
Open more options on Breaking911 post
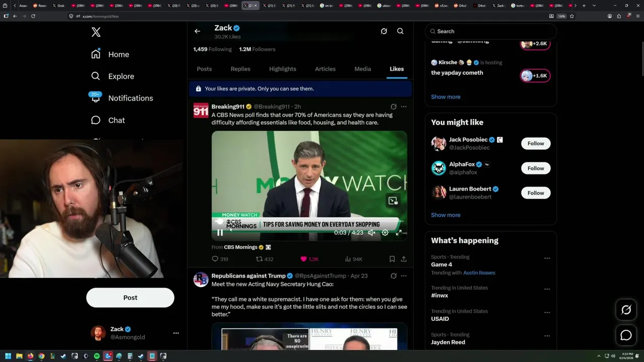[404, 107]
